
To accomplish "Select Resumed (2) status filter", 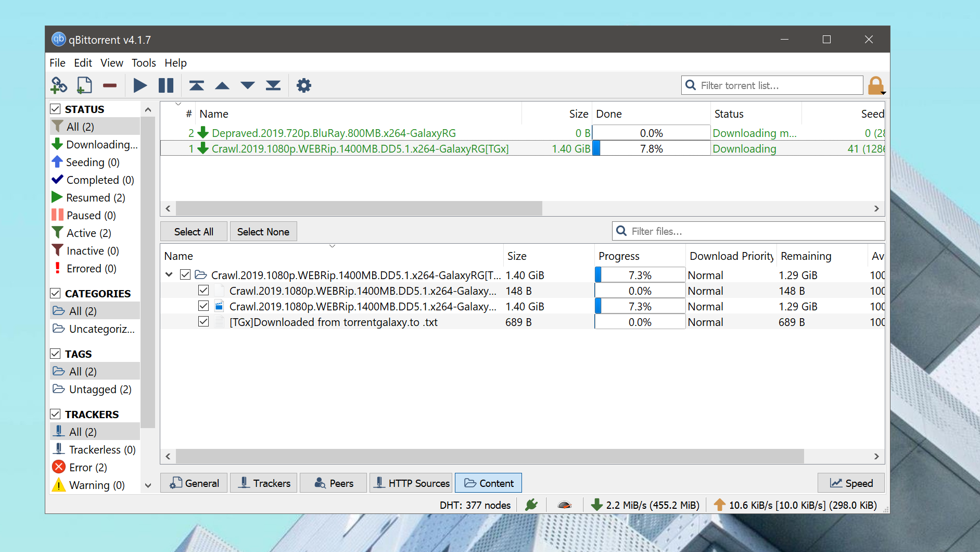I will 95,197.
